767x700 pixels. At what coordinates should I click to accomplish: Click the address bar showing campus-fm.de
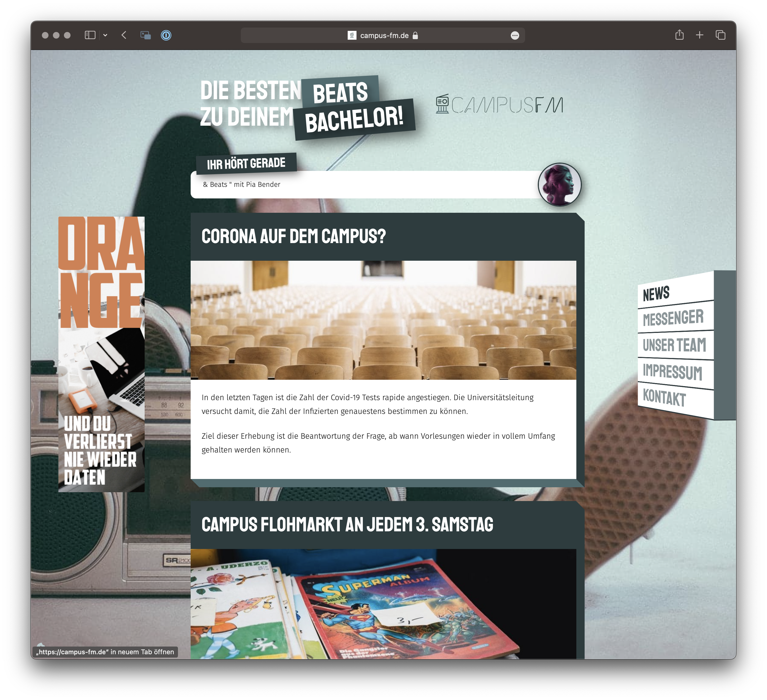pyautogui.click(x=383, y=35)
